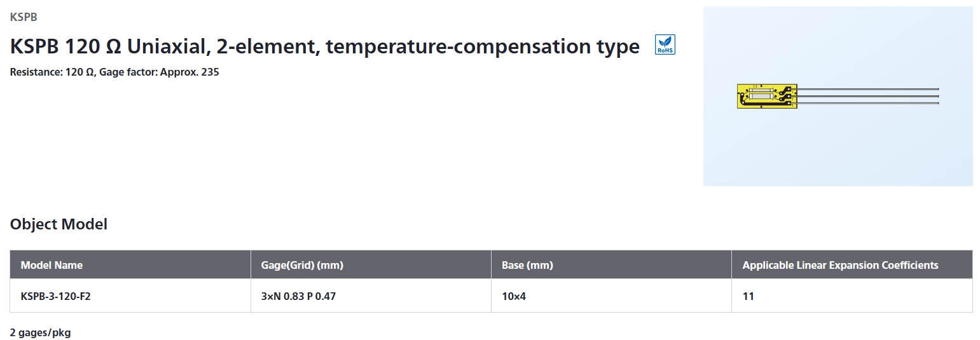This screenshot has width=980, height=340.
Task: Click the Object Model section heading
Action: pyautogui.click(x=59, y=224)
